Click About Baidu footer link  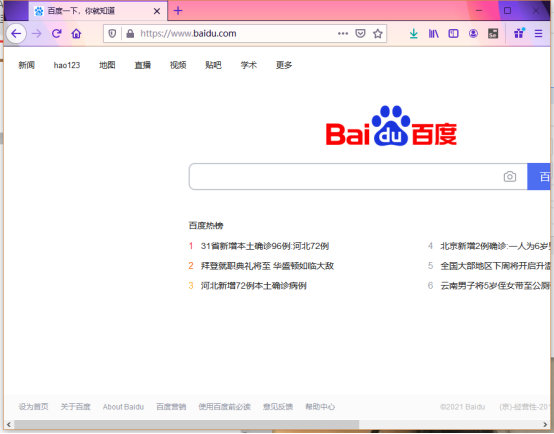tap(123, 407)
